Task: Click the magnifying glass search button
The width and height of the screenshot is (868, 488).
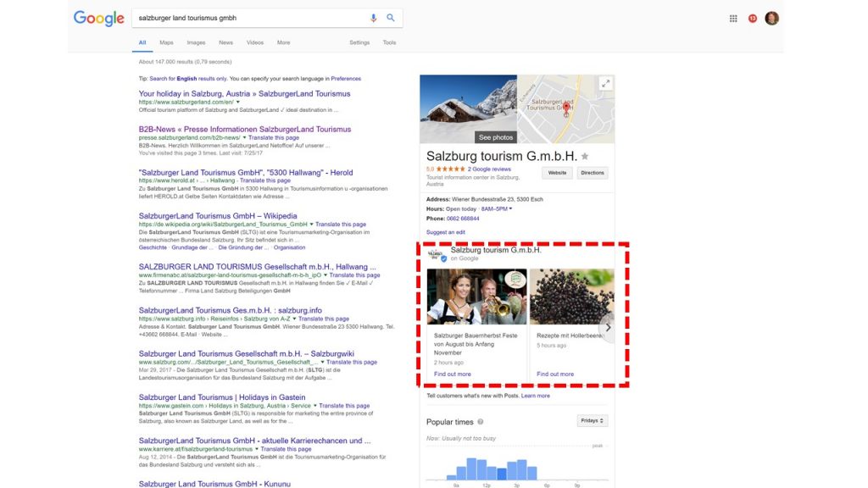Action: [390, 18]
